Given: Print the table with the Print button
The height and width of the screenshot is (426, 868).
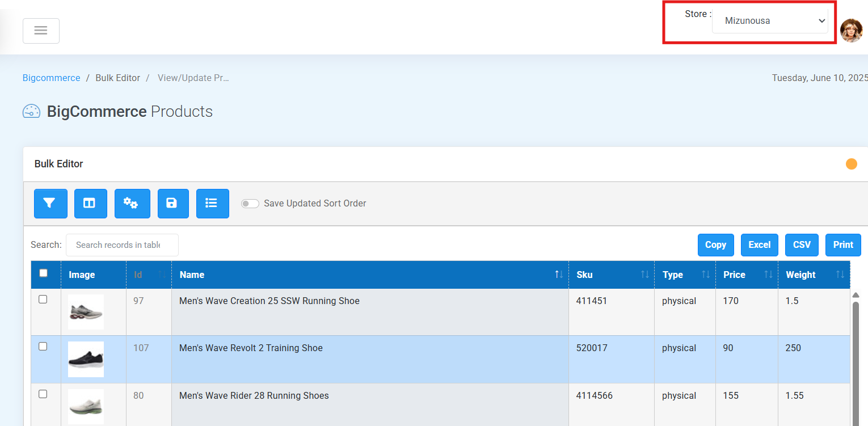Looking at the screenshot, I should [843, 245].
